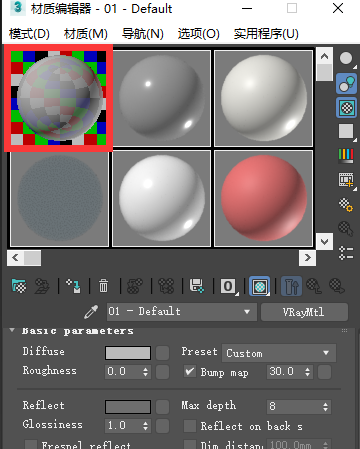Click the Video Color Check color bars icon
360x449 pixels.
pyautogui.click(x=346, y=155)
